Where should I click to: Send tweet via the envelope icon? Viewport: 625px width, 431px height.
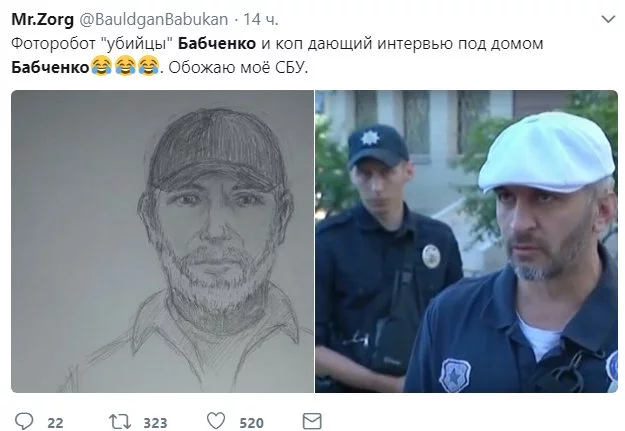tap(312, 421)
